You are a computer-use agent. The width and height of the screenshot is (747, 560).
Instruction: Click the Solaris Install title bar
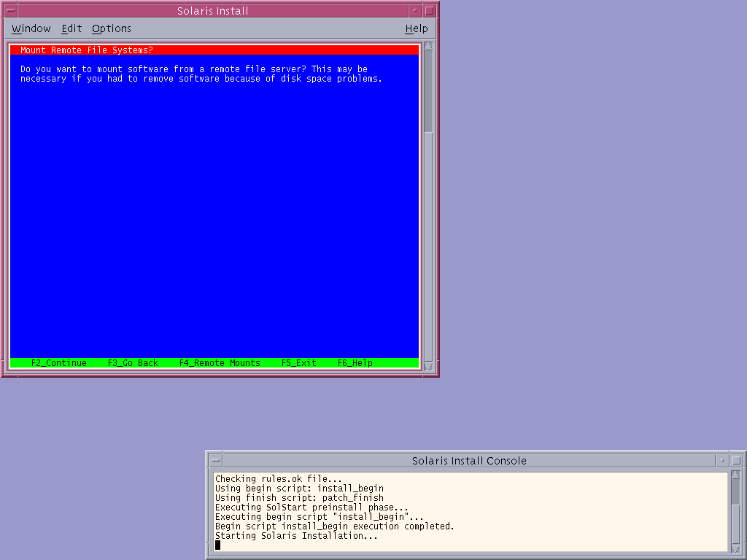pyautogui.click(x=212, y=10)
